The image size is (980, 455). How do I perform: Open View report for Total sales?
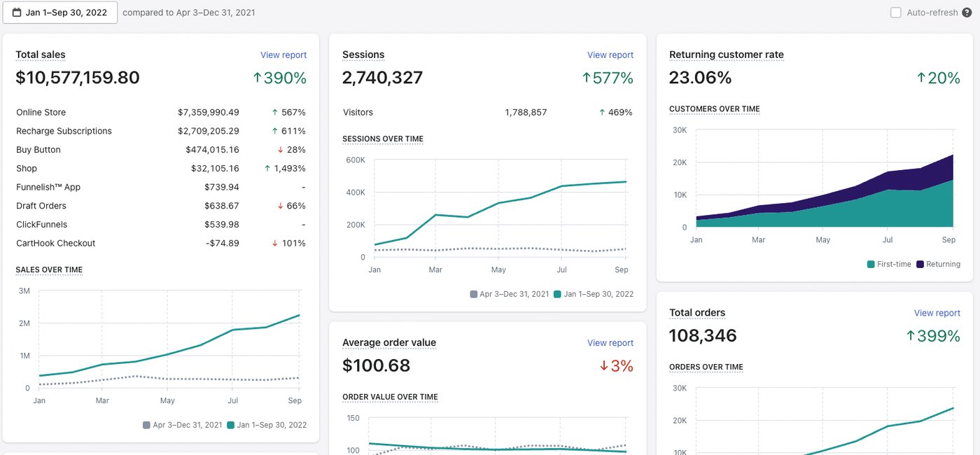coord(283,55)
